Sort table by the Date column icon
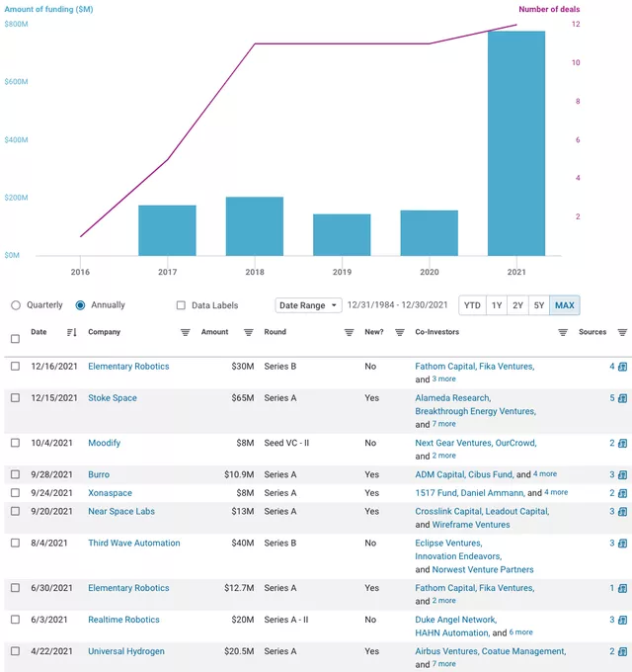This screenshot has width=632, height=672. point(71,332)
